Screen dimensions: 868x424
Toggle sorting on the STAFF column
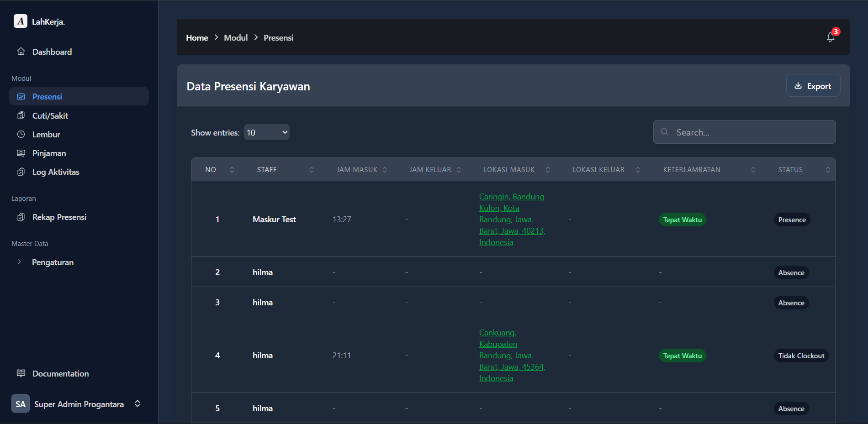coord(311,169)
